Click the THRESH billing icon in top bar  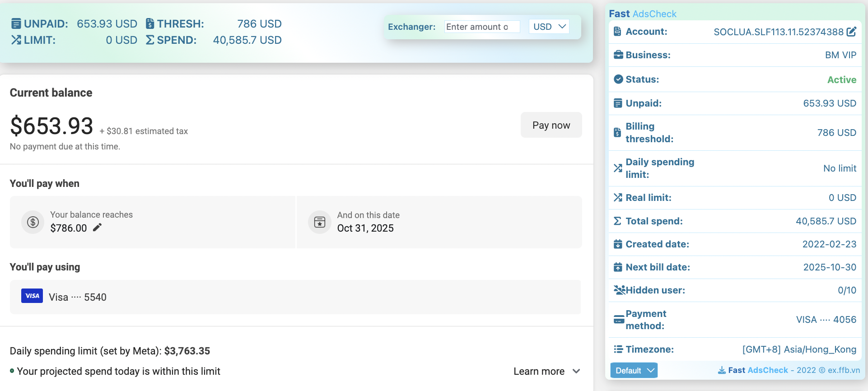point(150,23)
